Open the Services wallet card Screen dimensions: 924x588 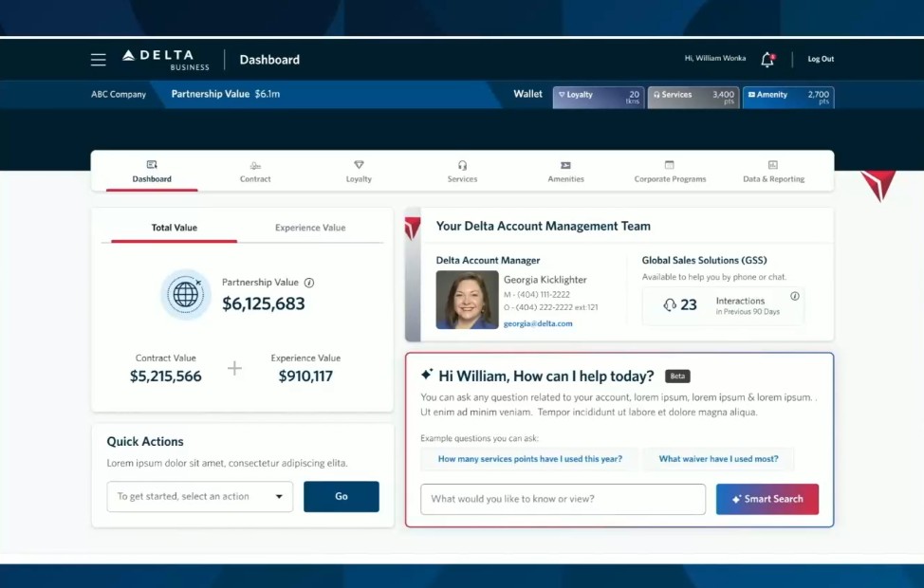click(693, 98)
